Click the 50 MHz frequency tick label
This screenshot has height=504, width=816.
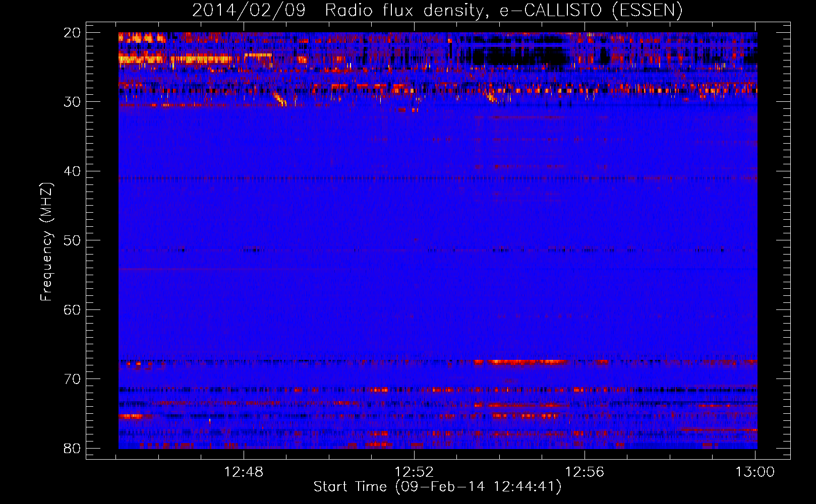tap(72, 240)
